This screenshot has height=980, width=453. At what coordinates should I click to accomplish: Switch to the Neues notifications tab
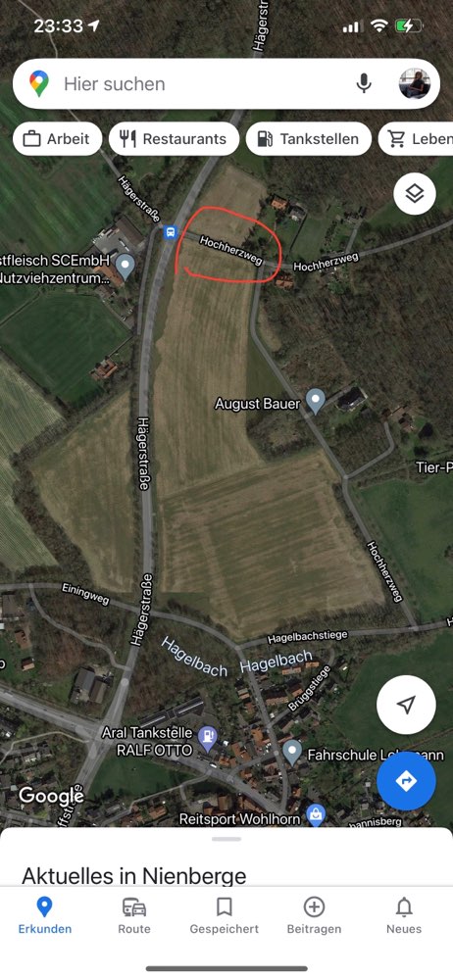(x=404, y=915)
